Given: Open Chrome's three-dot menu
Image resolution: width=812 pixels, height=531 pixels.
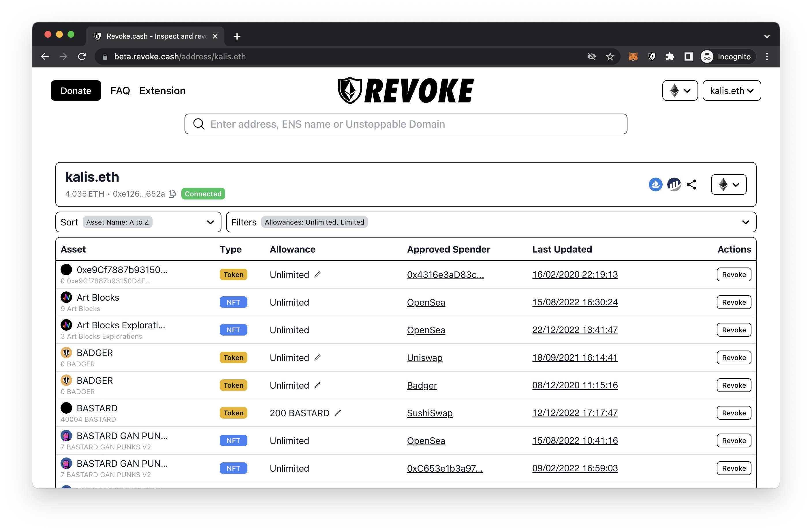Looking at the screenshot, I should pos(767,57).
